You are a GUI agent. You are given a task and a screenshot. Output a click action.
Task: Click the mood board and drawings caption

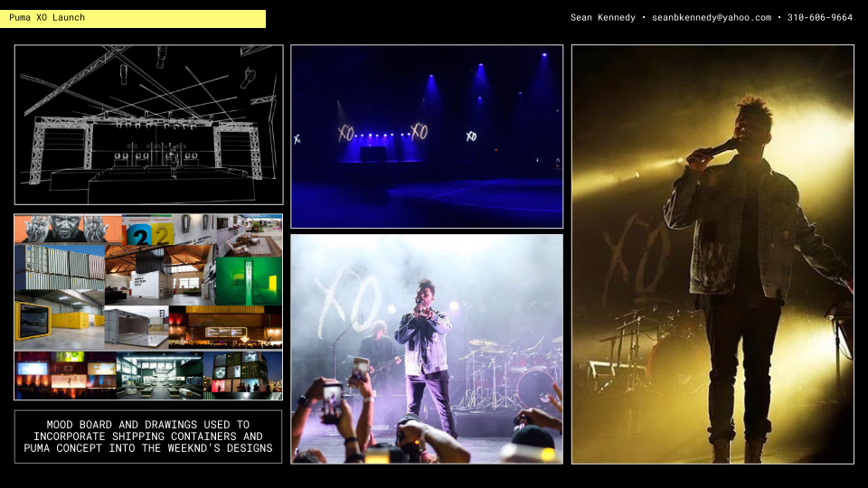pyautogui.click(x=148, y=436)
